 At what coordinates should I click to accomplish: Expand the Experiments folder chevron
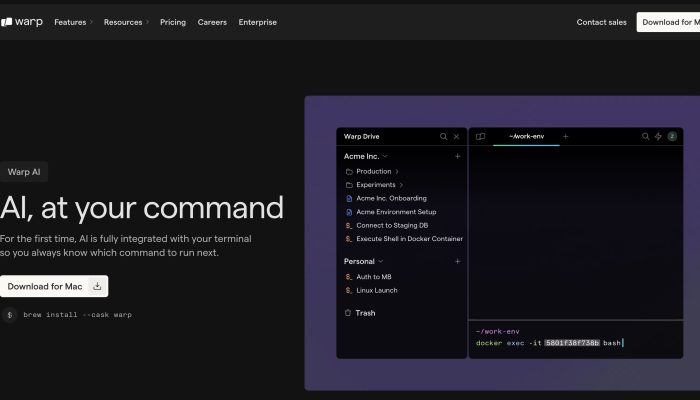tap(401, 185)
